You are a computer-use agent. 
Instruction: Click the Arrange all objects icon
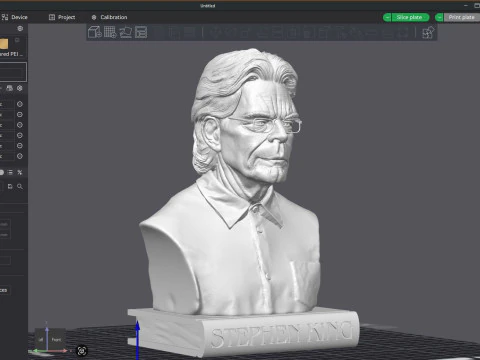coord(141,32)
